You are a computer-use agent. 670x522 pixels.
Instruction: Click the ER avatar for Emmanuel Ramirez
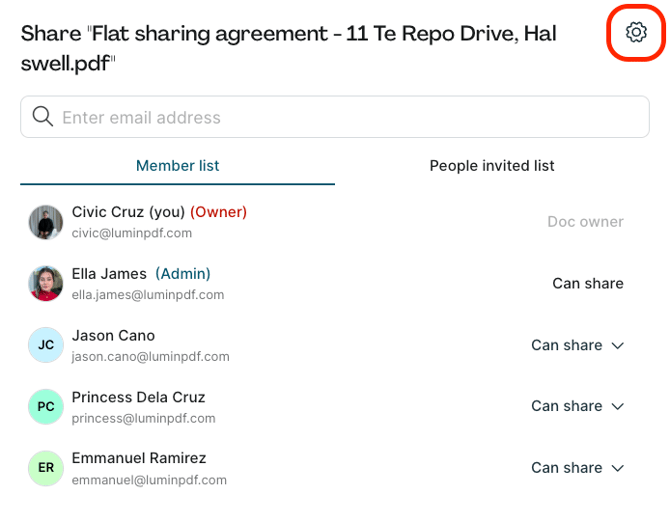pyautogui.click(x=46, y=468)
